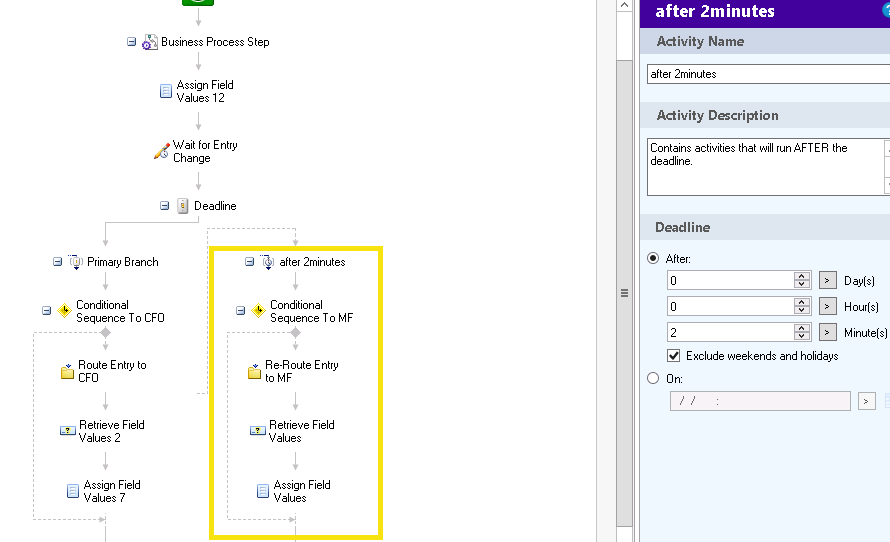Select the After deadline radio button
Viewport: 890px width, 542px height.
653,259
